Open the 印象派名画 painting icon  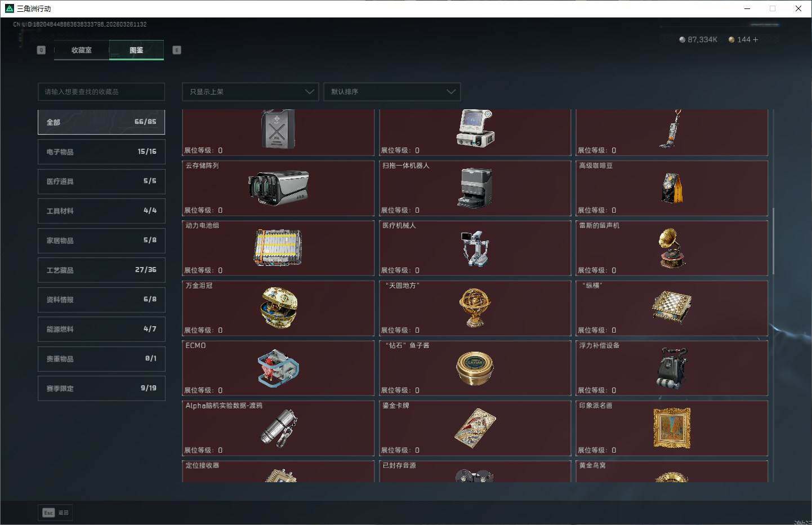pyautogui.click(x=672, y=428)
